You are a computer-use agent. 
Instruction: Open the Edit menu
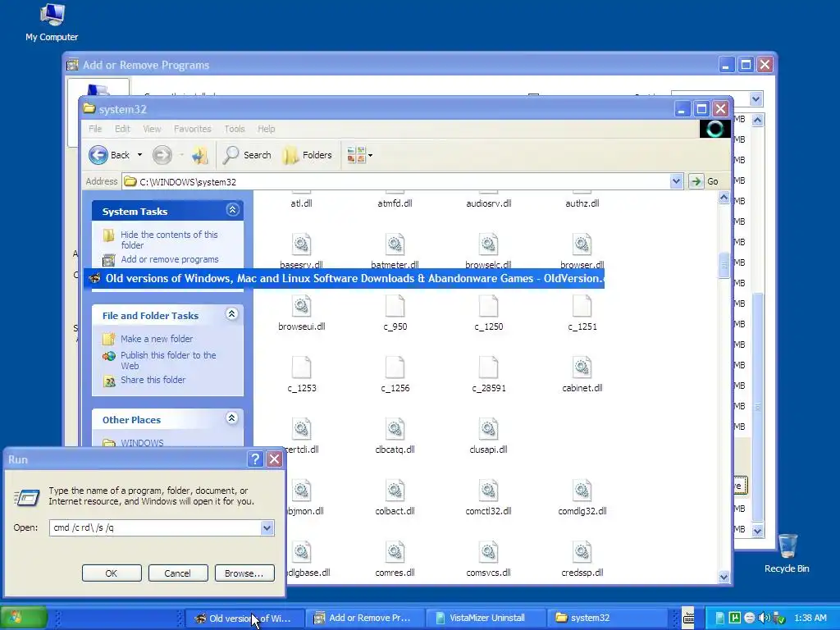pyautogui.click(x=122, y=129)
